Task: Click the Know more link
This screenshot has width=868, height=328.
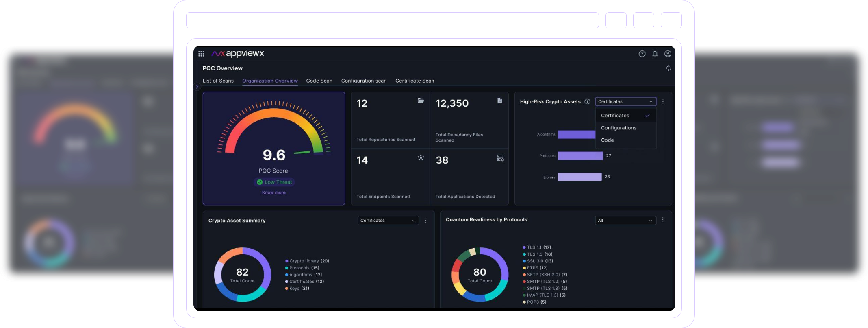Action: 274,192
